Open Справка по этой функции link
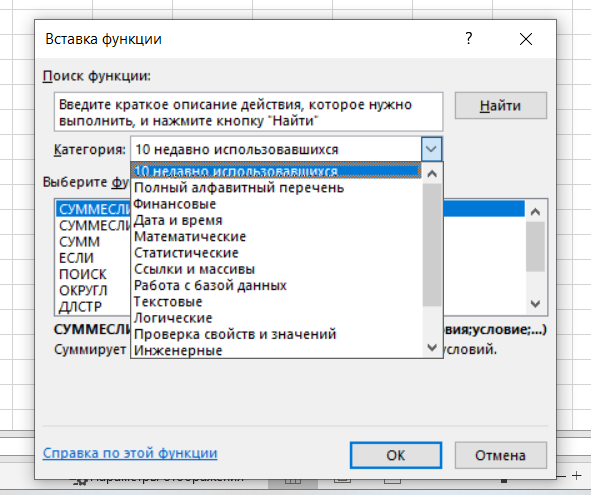 130,453
